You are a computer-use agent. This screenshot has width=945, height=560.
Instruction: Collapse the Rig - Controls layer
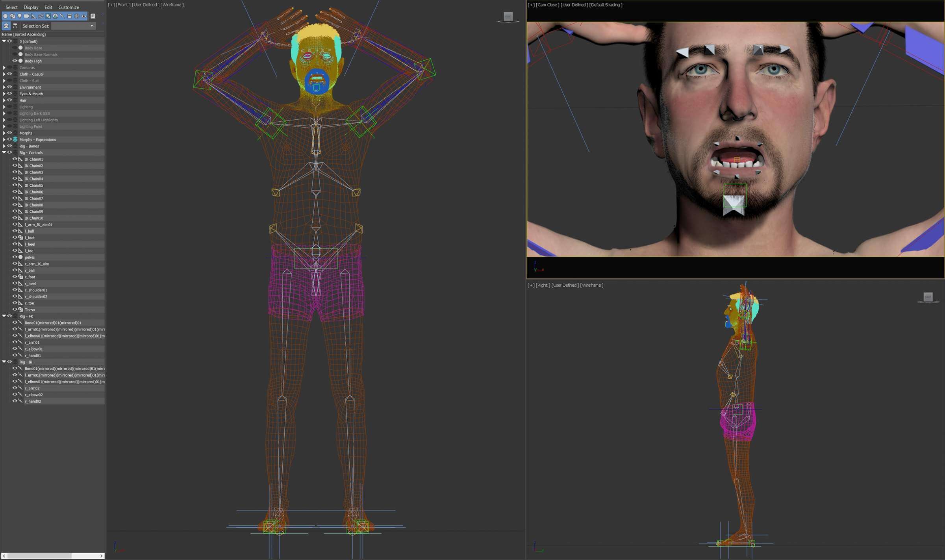(4, 152)
